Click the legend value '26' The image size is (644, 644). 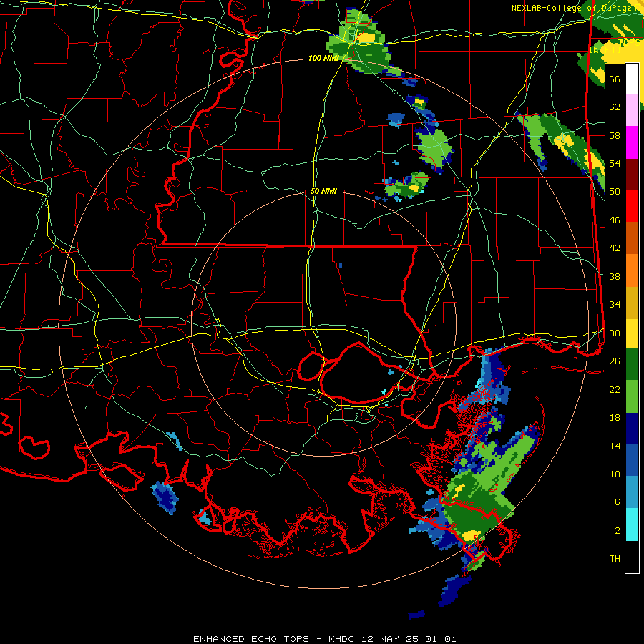[615, 361]
